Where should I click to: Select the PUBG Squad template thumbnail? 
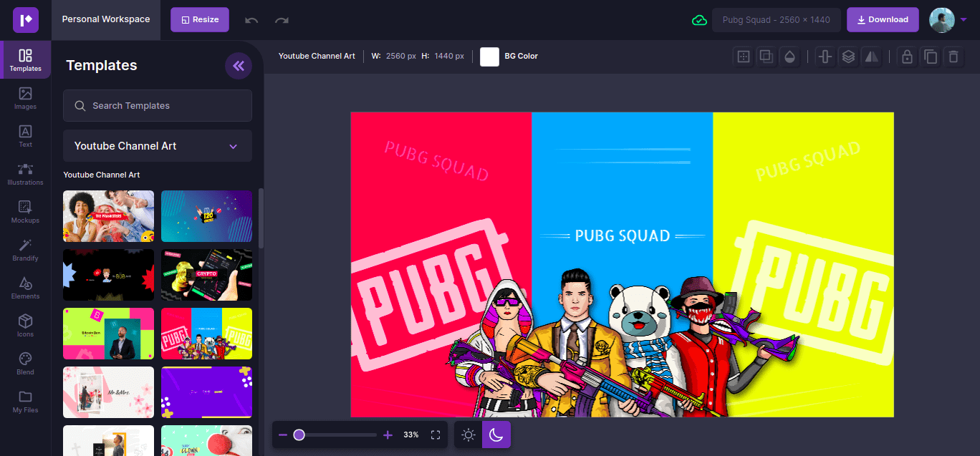click(206, 334)
